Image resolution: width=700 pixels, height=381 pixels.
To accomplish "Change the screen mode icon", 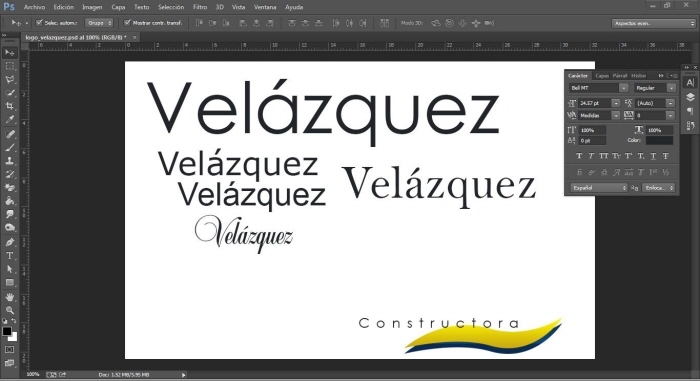I will coord(9,363).
